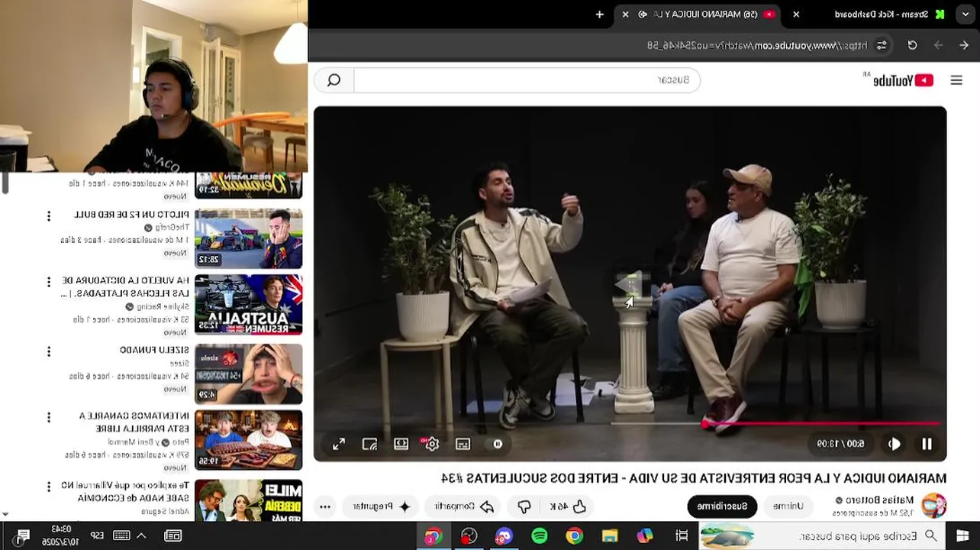Screen dimensions: 980x550
Task: Click the cast to TV icon
Action: [369, 444]
